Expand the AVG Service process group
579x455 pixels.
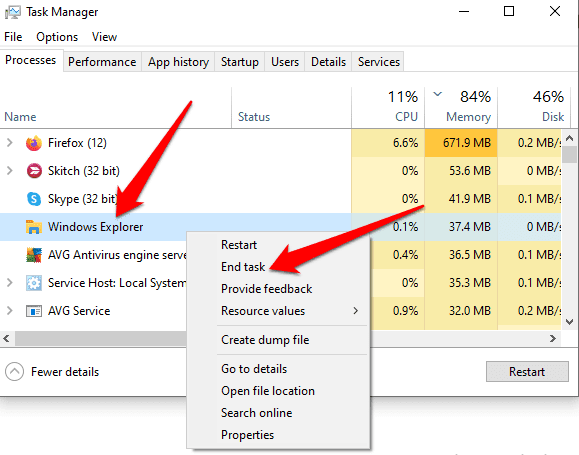click(10, 311)
